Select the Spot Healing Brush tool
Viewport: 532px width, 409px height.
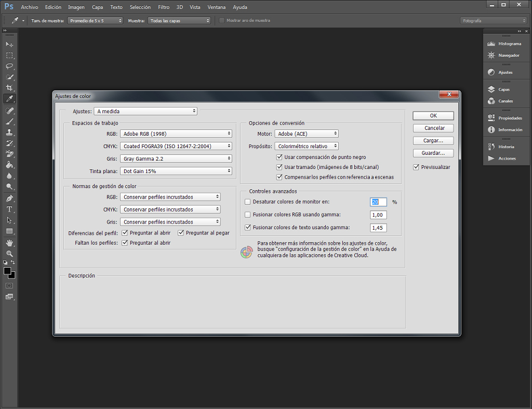pyautogui.click(x=9, y=111)
